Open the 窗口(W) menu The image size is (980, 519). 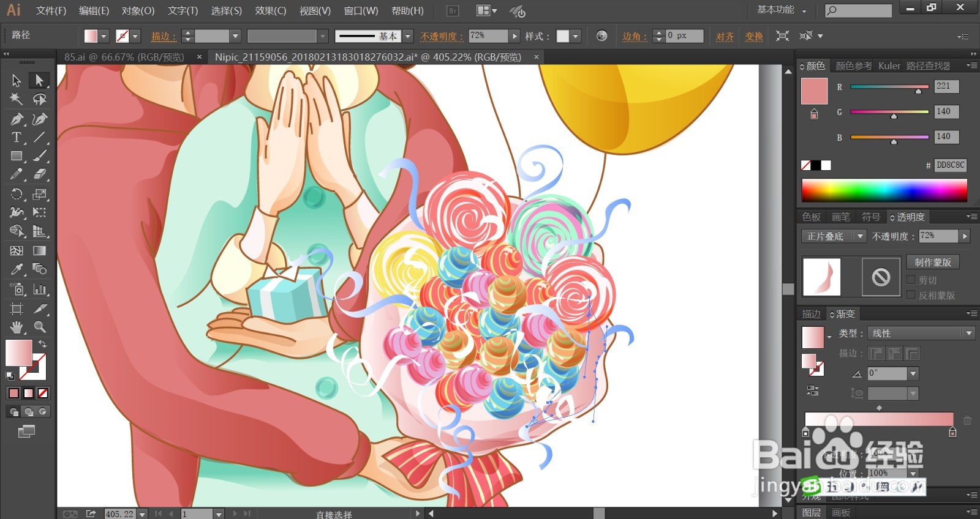pyautogui.click(x=361, y=10)
